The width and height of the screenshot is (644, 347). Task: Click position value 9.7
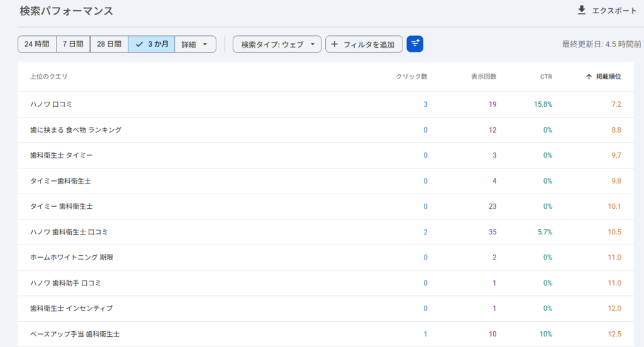[x=616, y=155]
